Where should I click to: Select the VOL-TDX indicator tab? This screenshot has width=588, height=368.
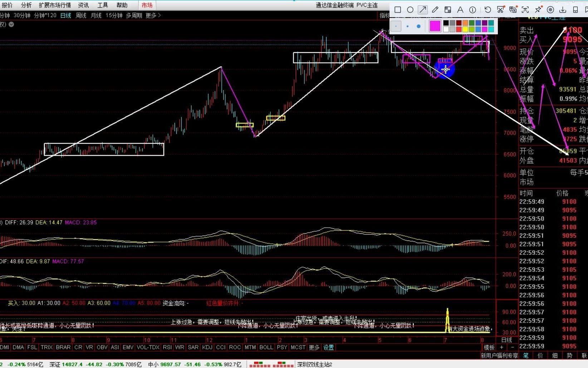pyautogui.click(x=148, y=347)
